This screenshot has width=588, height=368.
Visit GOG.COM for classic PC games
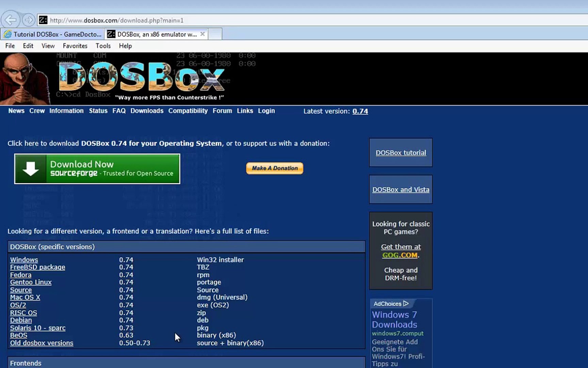[400, 255]
